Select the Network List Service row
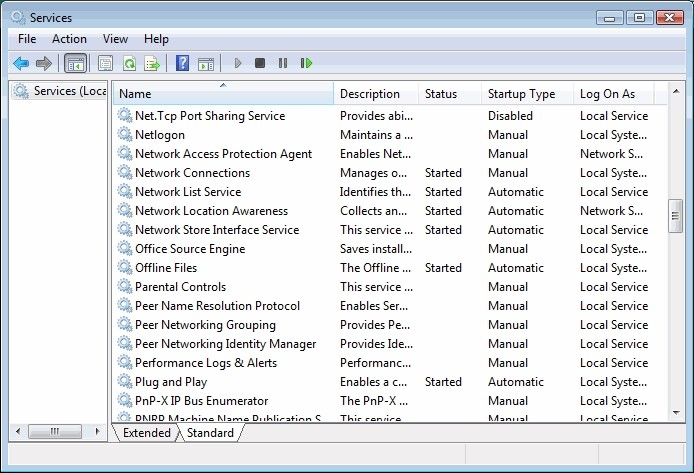Image resolution: width=694 pixels, height=473 pixels. coord(390,192)
